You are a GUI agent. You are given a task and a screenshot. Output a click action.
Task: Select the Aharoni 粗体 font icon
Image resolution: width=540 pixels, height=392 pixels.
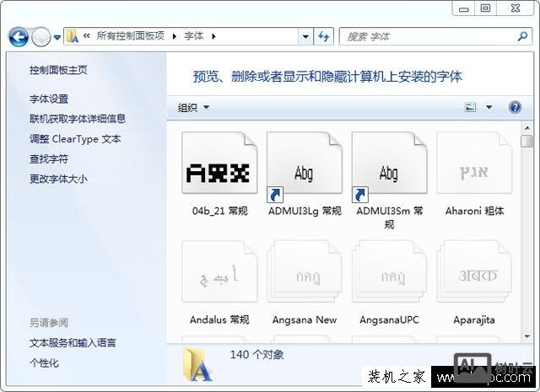click(x=474, y=164)
